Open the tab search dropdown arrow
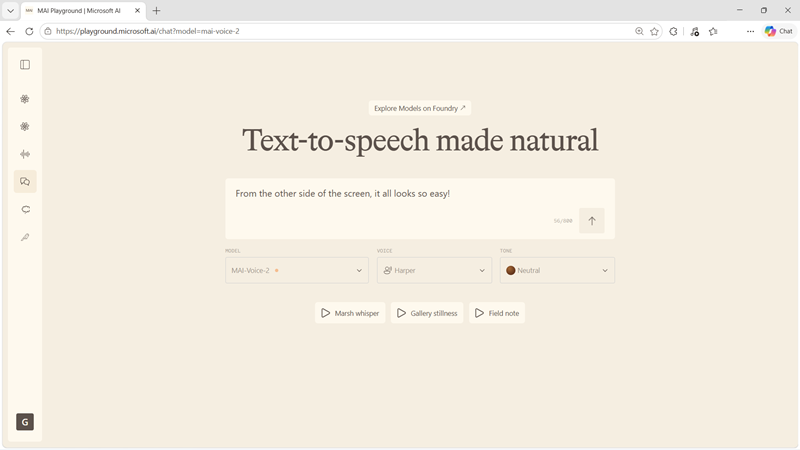The width and height of the screenshot is (800, 450). (10, 10)
